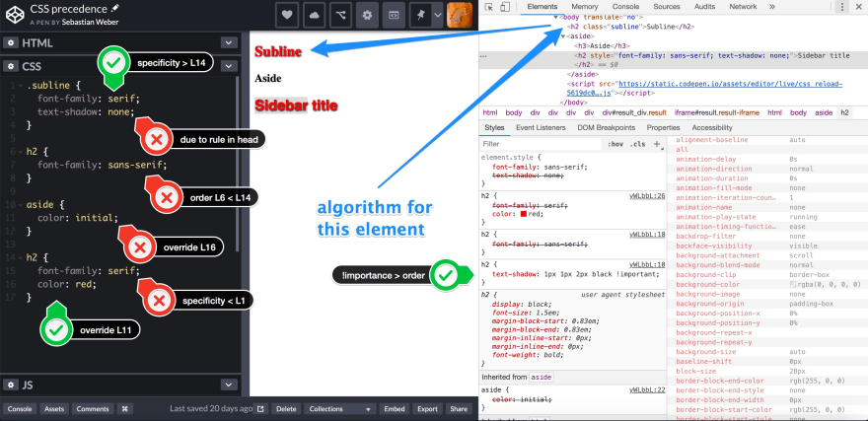Pin the pen with pushpin icon

pyautogui.click(x=420, y=16)
